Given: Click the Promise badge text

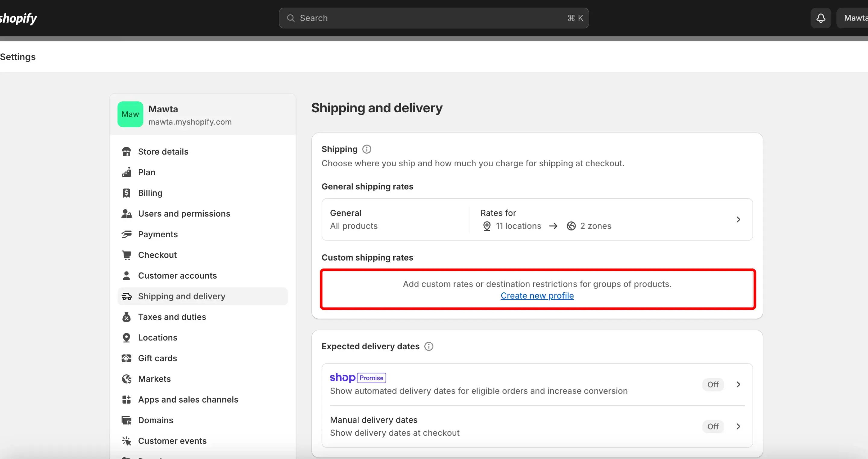Looking at the screenshot, I should [371, 378].
